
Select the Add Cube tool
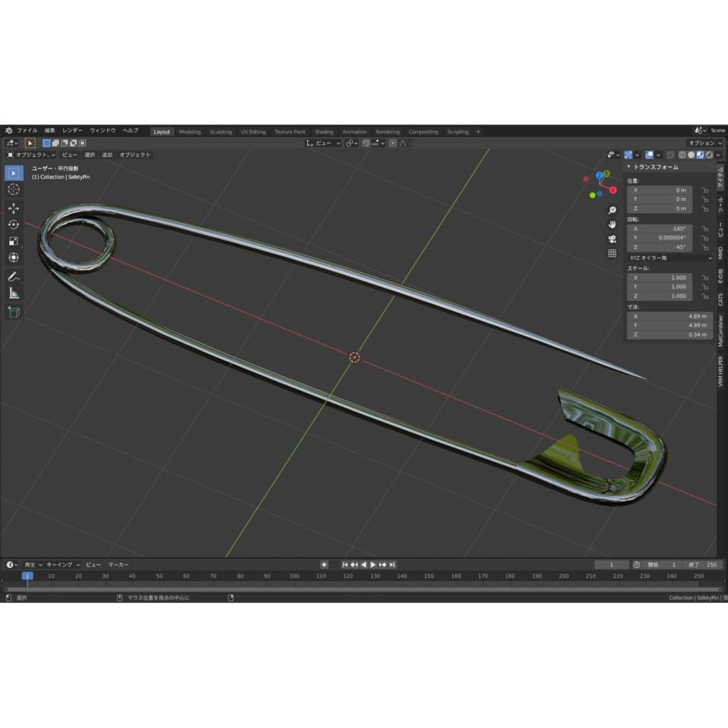(x=14, y=312)
